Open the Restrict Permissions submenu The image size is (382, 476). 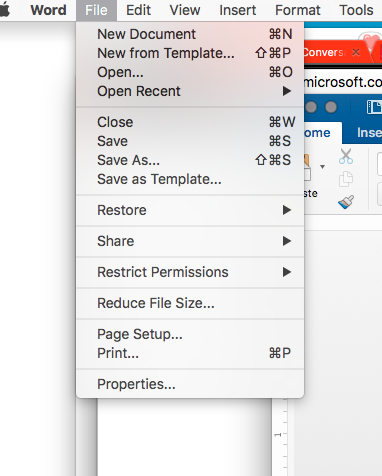click(190, 272)
